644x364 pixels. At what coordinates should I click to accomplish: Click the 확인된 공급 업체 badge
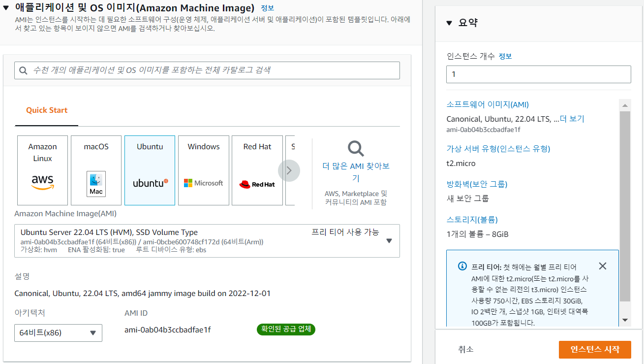286,330
